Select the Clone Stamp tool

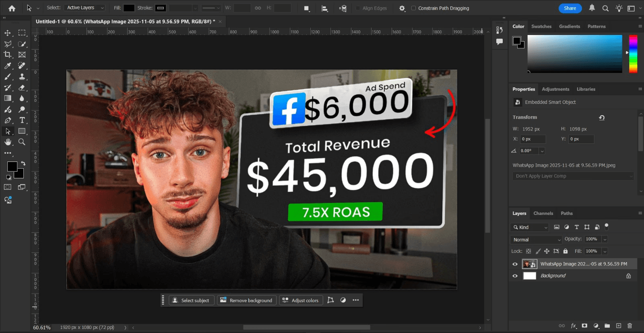click(22, 77)
